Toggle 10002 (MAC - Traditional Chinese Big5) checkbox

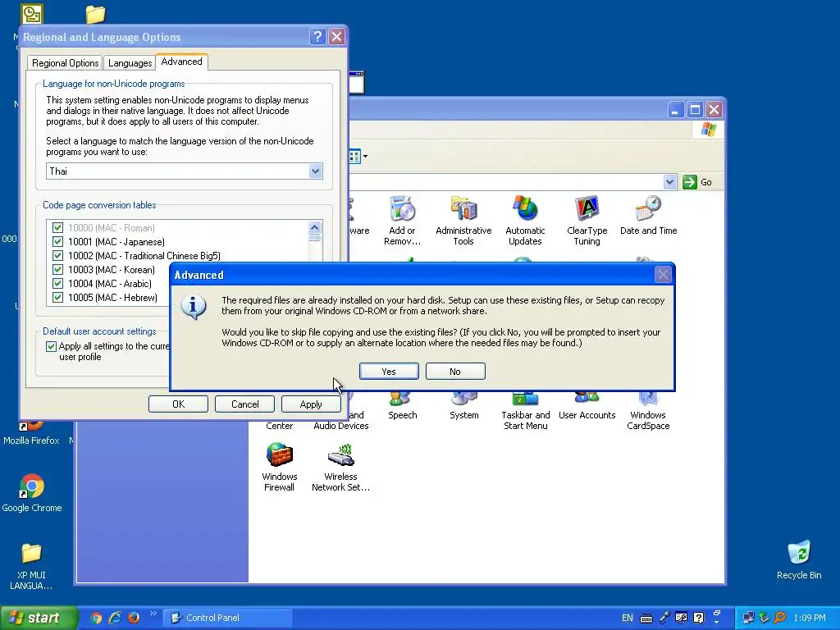pos(58,256)
